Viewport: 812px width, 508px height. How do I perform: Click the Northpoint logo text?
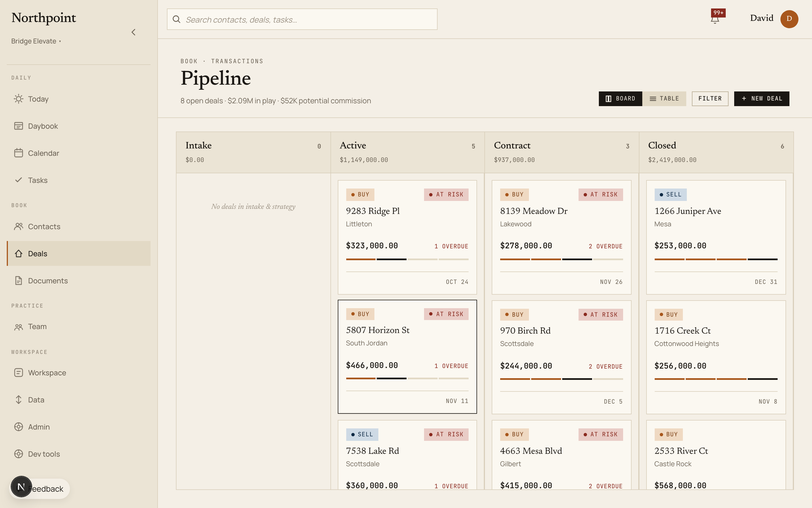point(44,18)
